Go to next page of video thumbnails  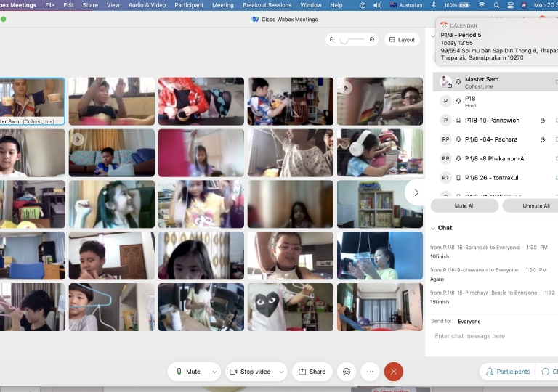click(416, 192)
